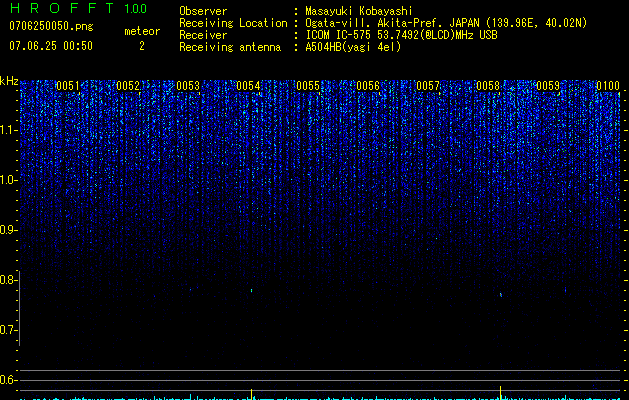Click the meteor count value 2

pos(142,46)
